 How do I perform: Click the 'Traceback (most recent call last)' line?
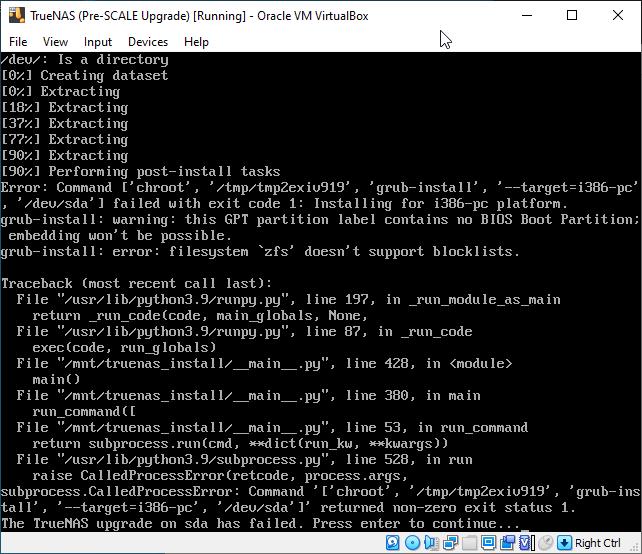pyautogui.click(x=136, y=283)
